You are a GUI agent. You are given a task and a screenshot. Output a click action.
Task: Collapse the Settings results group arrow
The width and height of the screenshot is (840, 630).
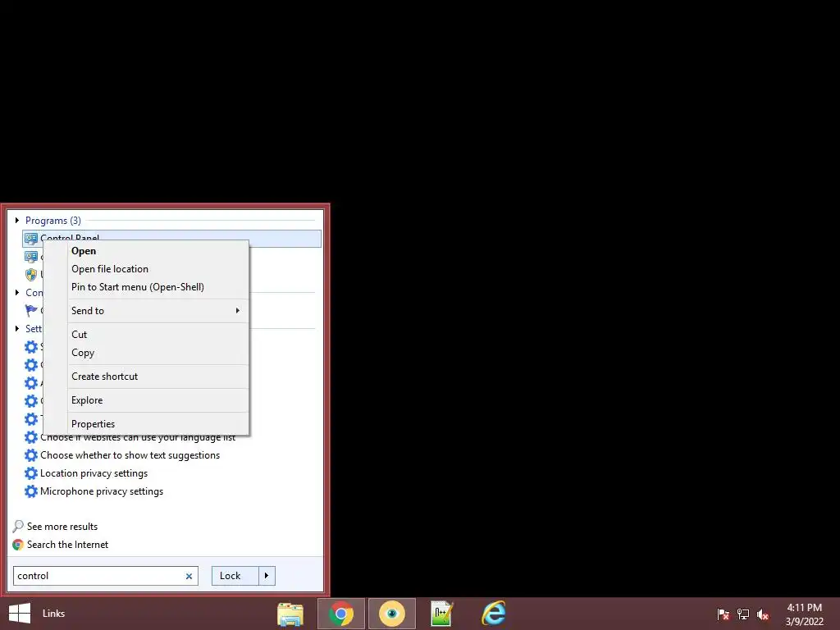pyautogui.click(x=17, y=328)
